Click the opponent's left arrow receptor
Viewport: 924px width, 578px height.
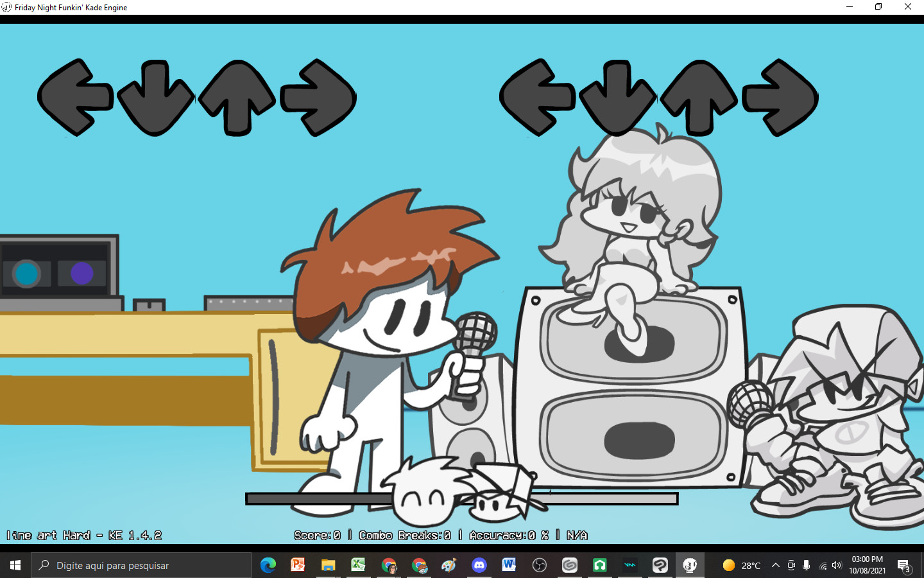76,98
